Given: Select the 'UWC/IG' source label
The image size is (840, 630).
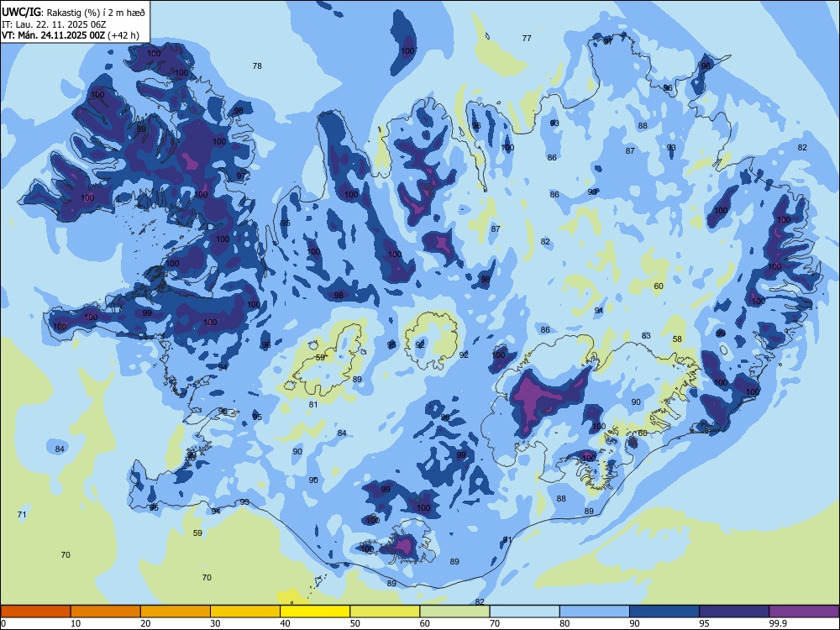Looking at the screenshot, I should pyautogui.click(x=21, y=13).
